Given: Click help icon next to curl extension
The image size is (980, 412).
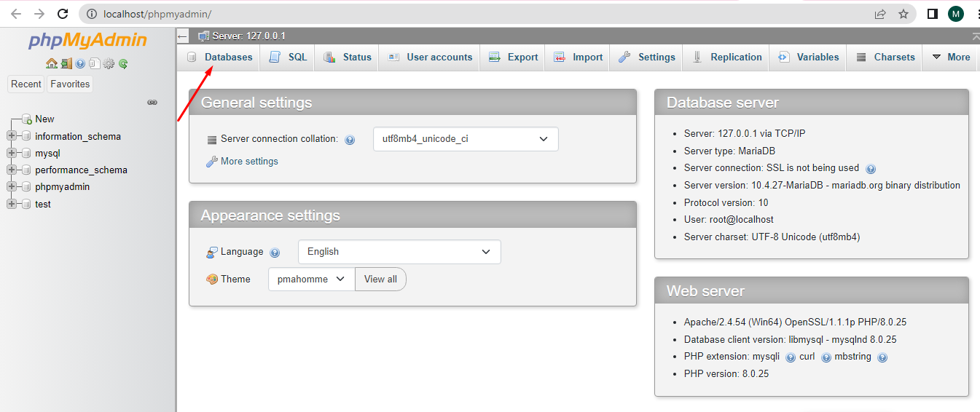Looking at the screenshot, I should pyautogui.click(x=826, y=357).
